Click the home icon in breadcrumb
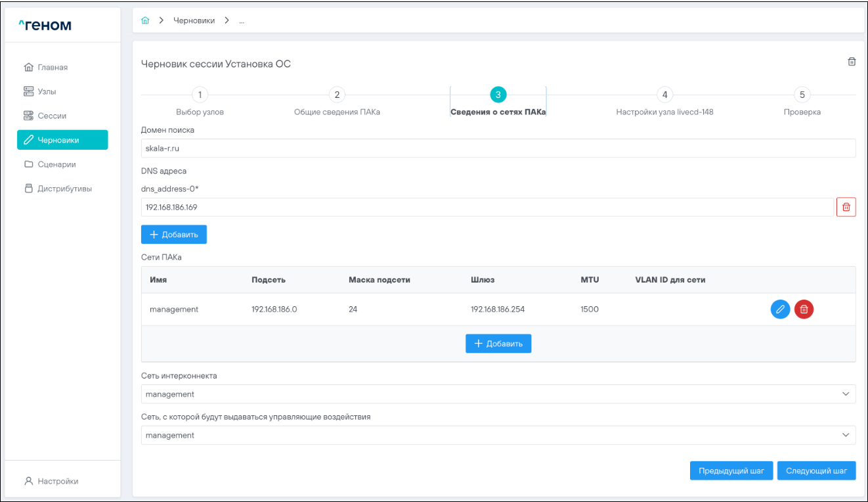 (144, 20)
